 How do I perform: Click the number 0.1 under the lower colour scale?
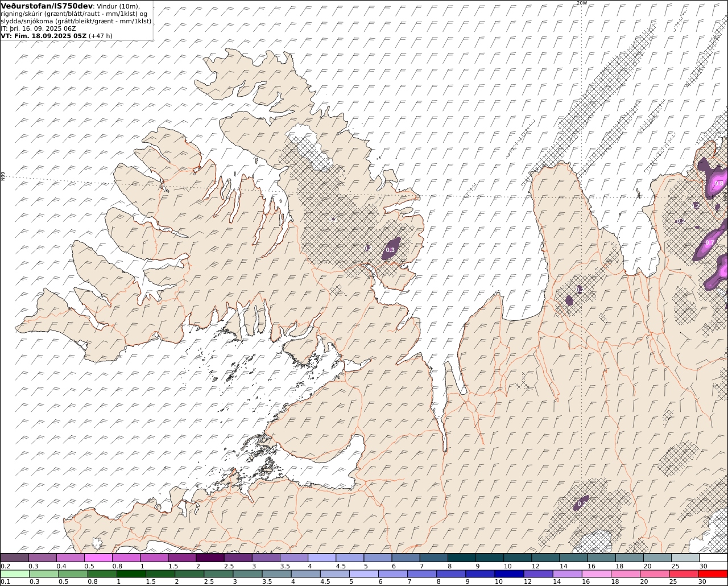tap(5, 581)
